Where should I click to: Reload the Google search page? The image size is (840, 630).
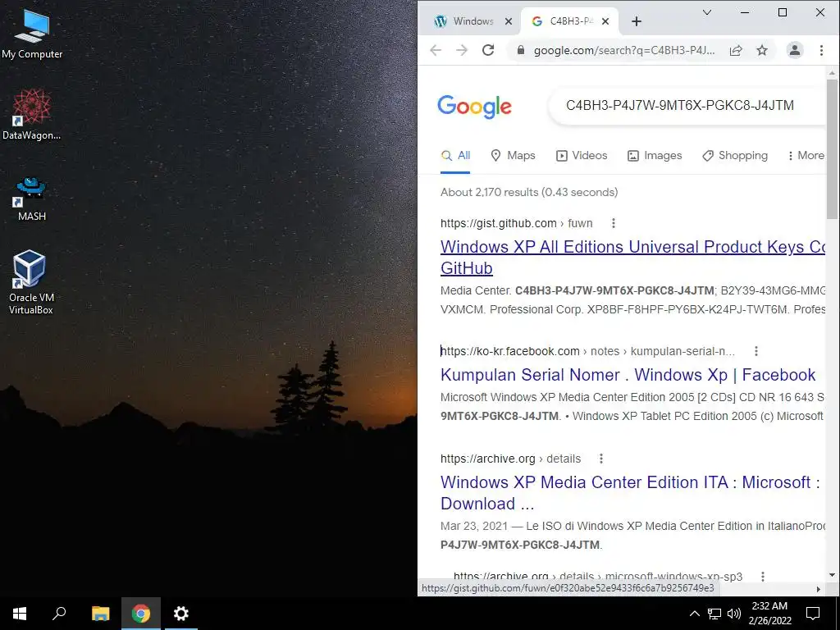488,50
